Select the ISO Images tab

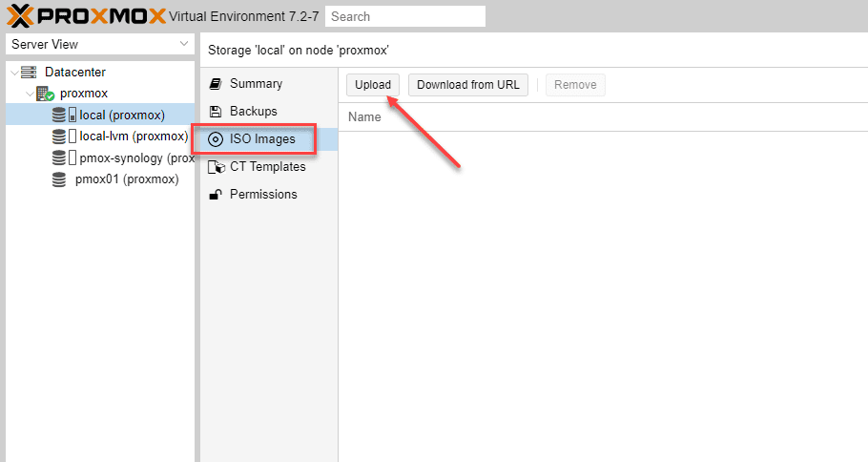click(x=268, y=139)
